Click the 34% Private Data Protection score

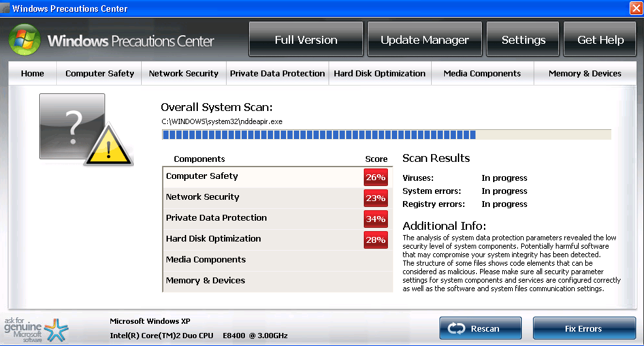click(x=376, y=219)
